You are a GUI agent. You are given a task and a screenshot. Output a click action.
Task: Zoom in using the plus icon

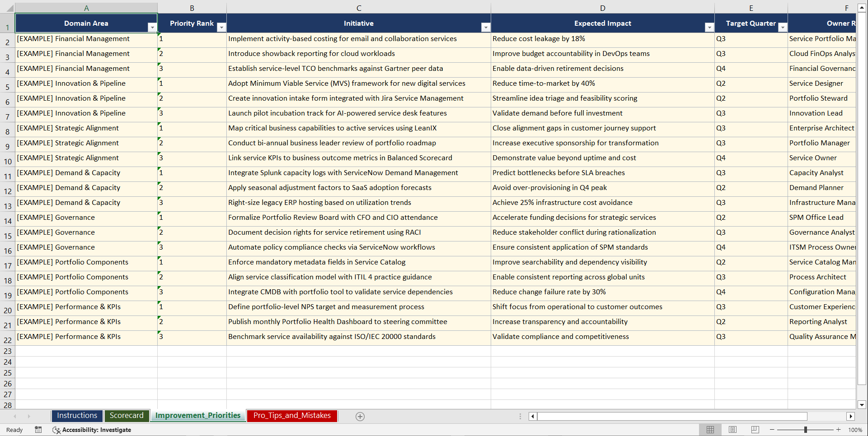[x=839, y=430]
